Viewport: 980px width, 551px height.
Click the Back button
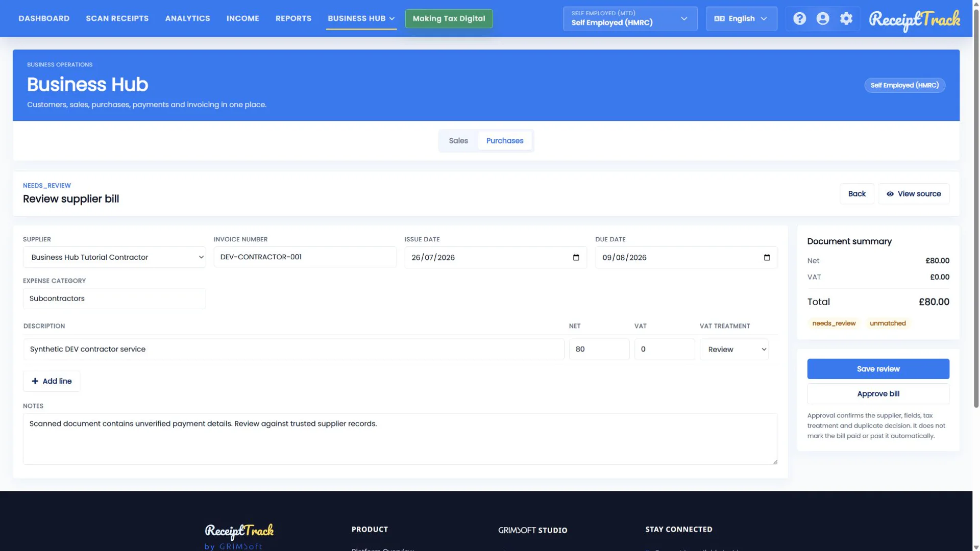click(x=857, y=194)
